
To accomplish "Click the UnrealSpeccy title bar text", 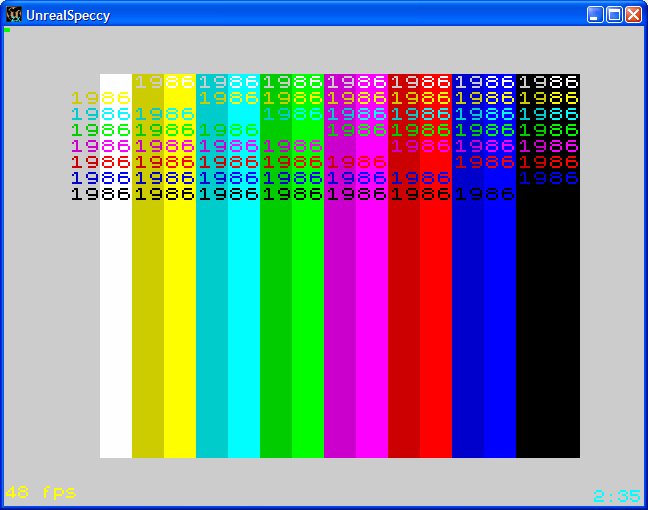I will pyautogui.click(x=68, y=15).
